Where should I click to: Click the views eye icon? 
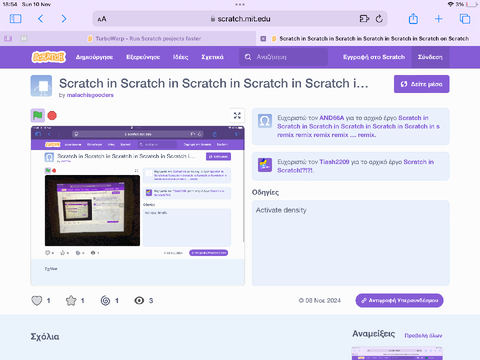(x=139, y=301)
